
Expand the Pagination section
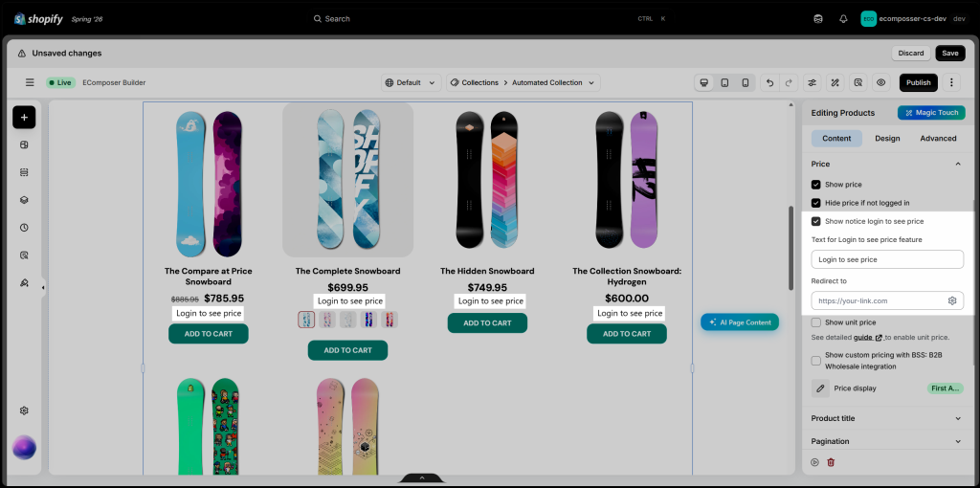pyautogui.click(x=887, y=441)
